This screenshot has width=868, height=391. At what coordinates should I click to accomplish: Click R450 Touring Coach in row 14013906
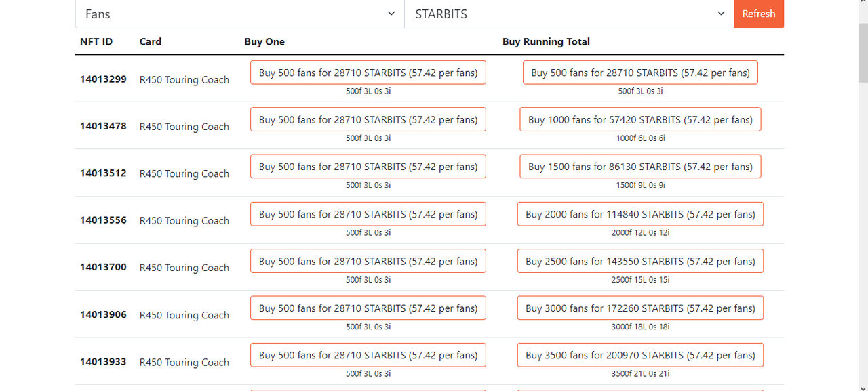[x=184, y=315]
